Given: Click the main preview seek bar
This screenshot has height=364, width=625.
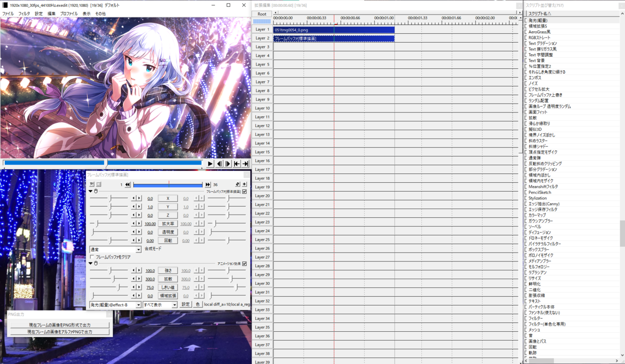Looking at the screenshot, I should [x=102, y=163].
